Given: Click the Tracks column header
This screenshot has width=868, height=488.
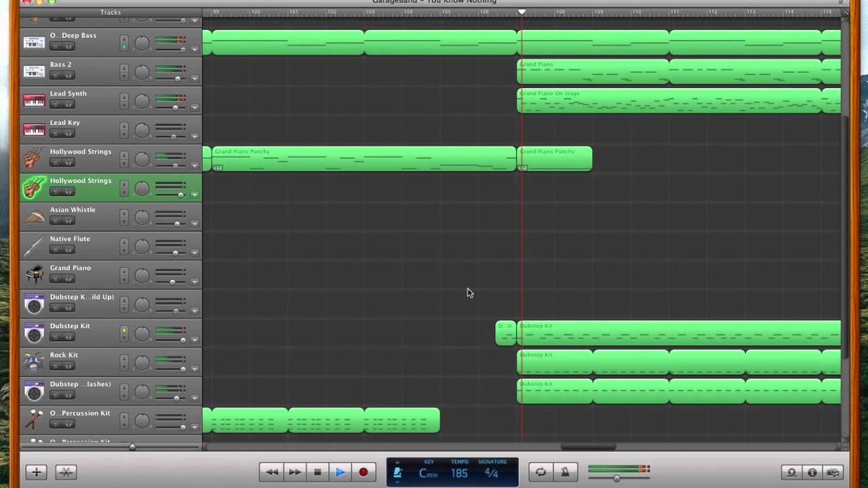Looking at the screenshot, I should click(111, 12).
